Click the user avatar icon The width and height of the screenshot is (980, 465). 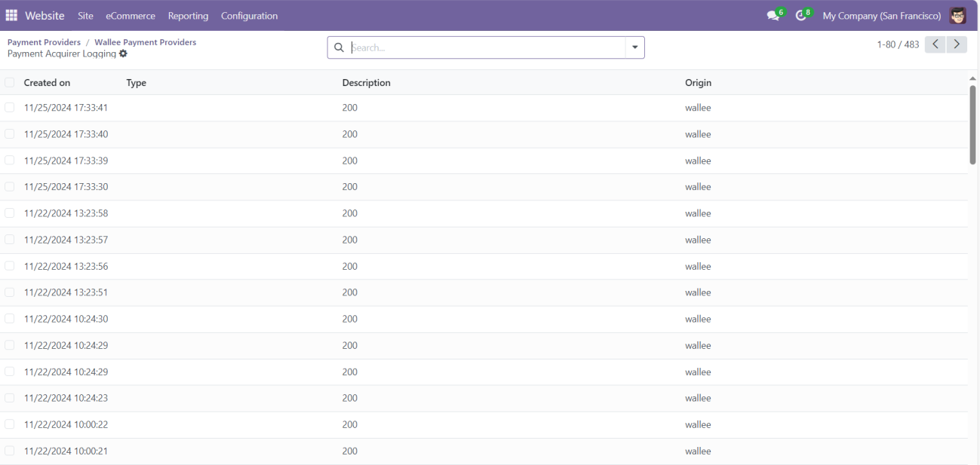click(957, 16)
